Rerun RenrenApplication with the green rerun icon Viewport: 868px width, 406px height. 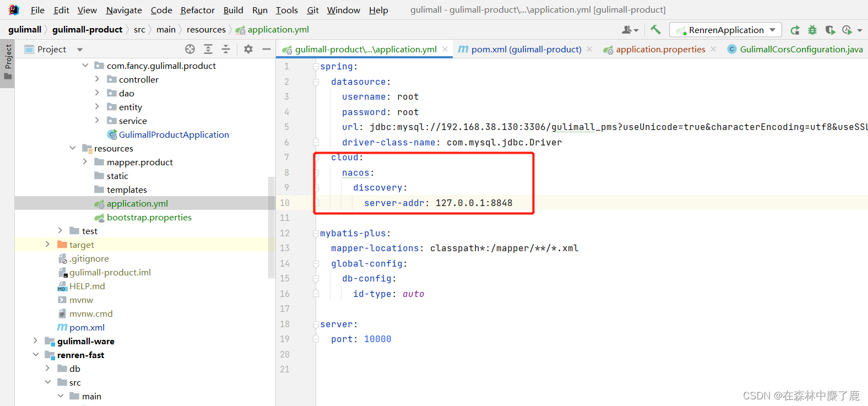pyautogui.click(x=795, y=30)
